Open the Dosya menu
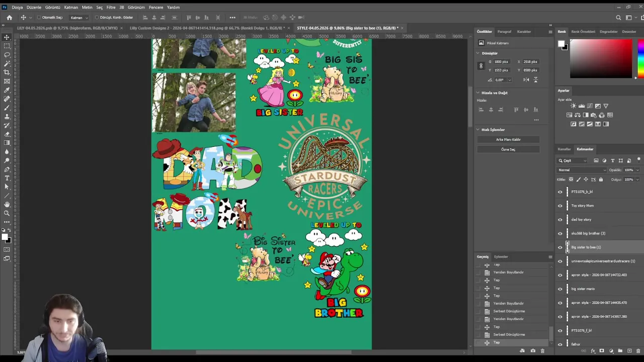Screen dimensions: 644x362 point(17,8)
